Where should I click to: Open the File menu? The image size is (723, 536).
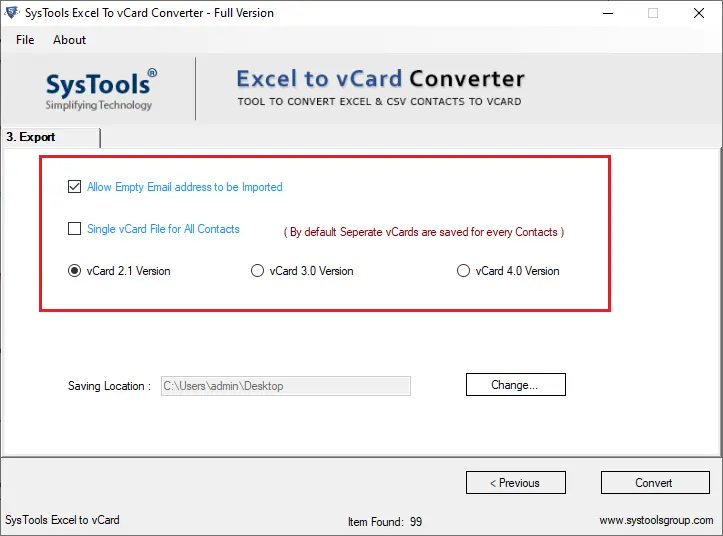pos(25,40)
